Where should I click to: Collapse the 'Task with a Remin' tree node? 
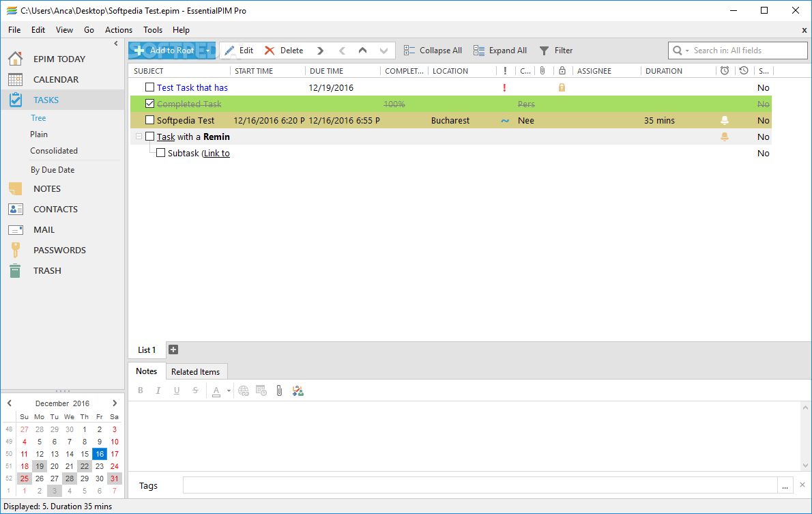tap(139, 137)
